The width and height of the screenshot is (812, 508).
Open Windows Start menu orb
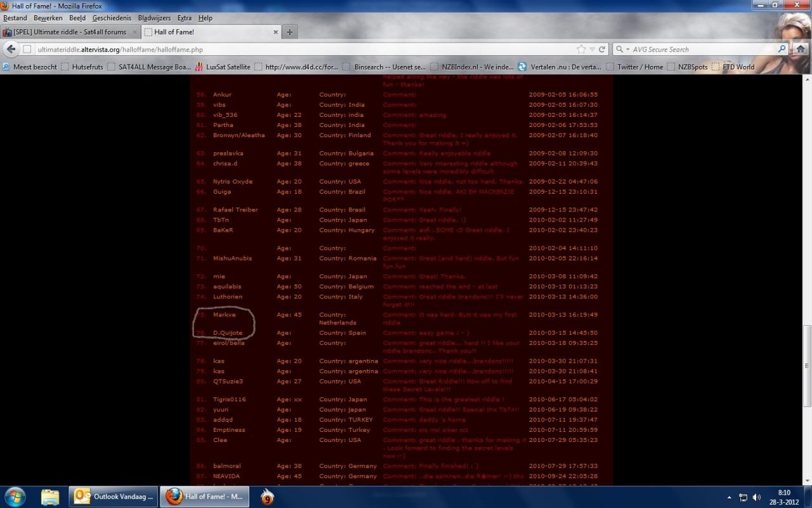15,496
